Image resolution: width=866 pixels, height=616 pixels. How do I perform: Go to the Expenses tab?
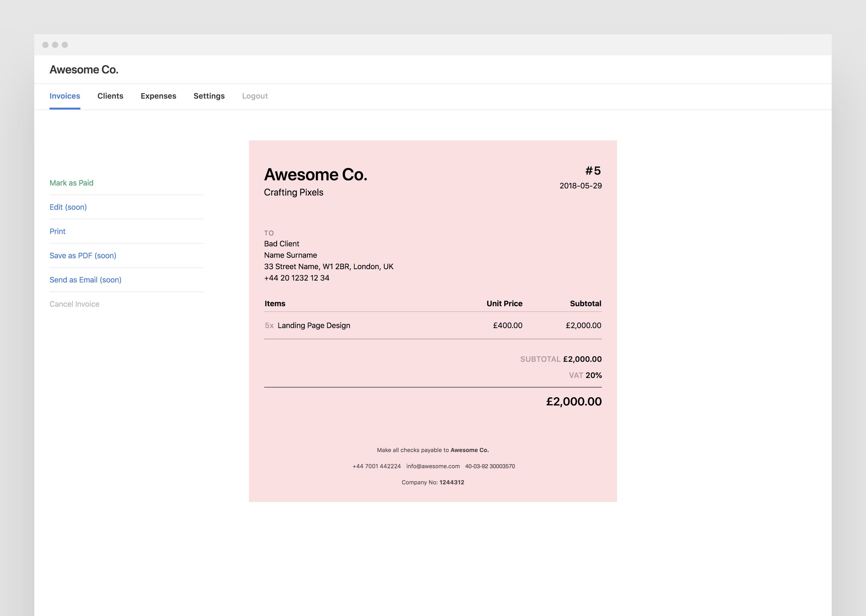[x=158, y=96]
